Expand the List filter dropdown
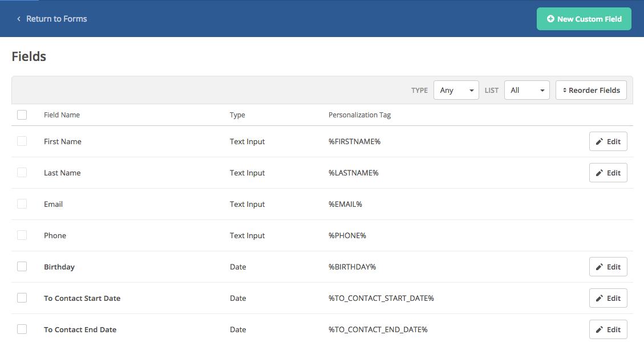 click(526, 90)
